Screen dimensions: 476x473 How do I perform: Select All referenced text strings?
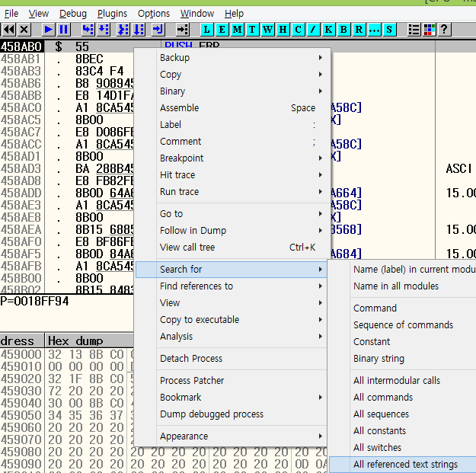click(403, 464)
